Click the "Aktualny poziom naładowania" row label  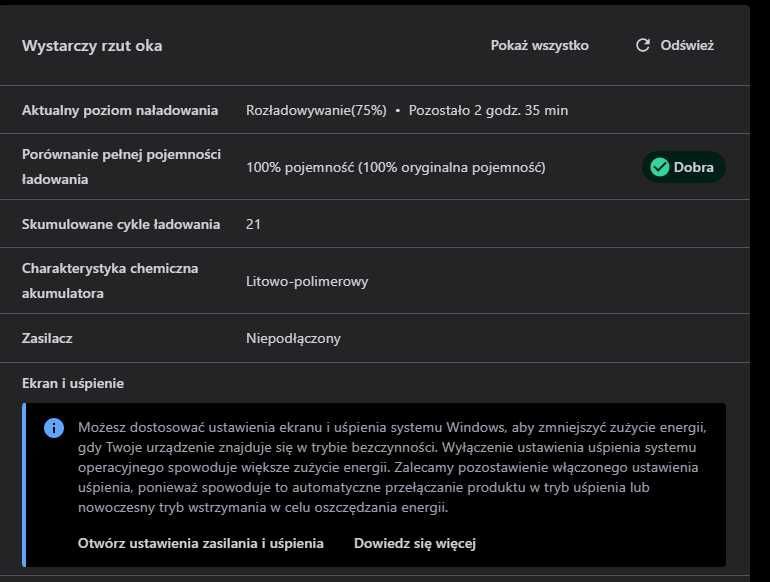120,110
